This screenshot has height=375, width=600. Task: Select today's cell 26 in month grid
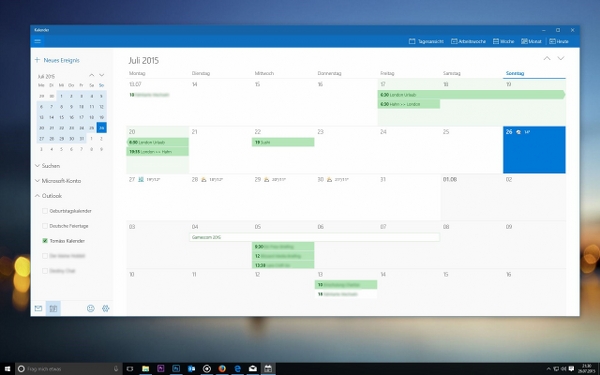534,150
